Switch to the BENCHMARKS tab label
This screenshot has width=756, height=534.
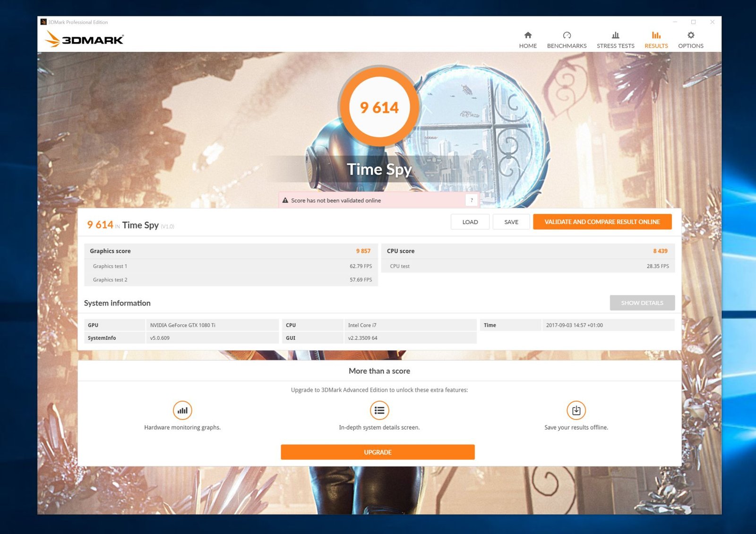pyautogui.click(x=567, y=46)
